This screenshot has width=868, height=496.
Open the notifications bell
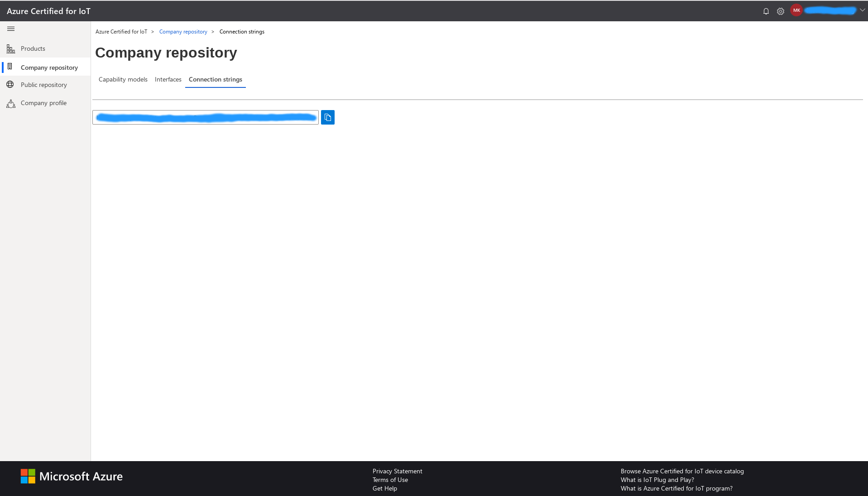[766, 11]
